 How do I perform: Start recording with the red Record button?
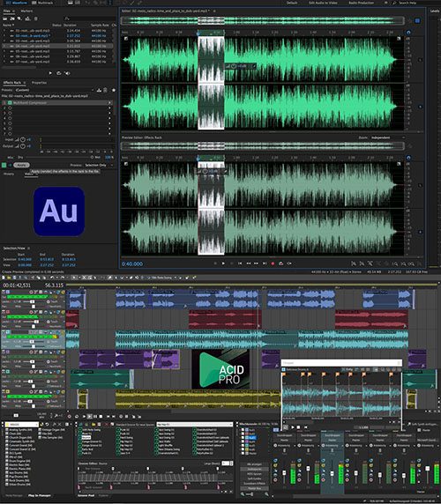[x=273, y=263]
